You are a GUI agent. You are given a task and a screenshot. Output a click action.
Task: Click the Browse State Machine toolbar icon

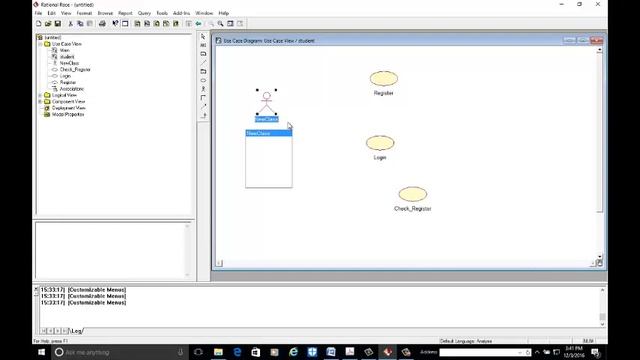[x=166, y=24]
